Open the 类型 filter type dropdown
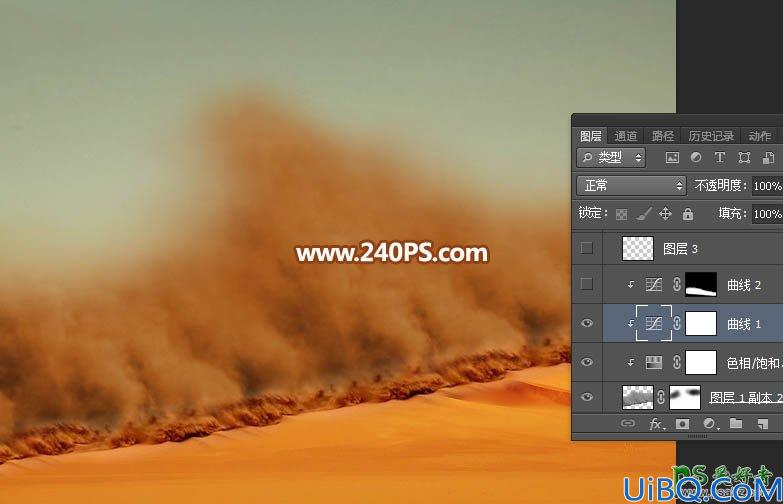 coord(611,158)
